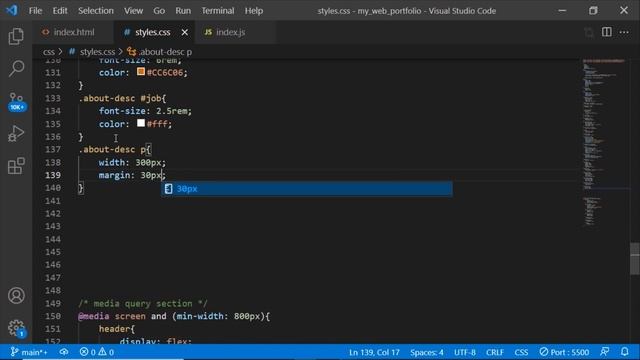Open the #CC6C06 color picker swatch
640x360 pixels.
pos(141,72)
